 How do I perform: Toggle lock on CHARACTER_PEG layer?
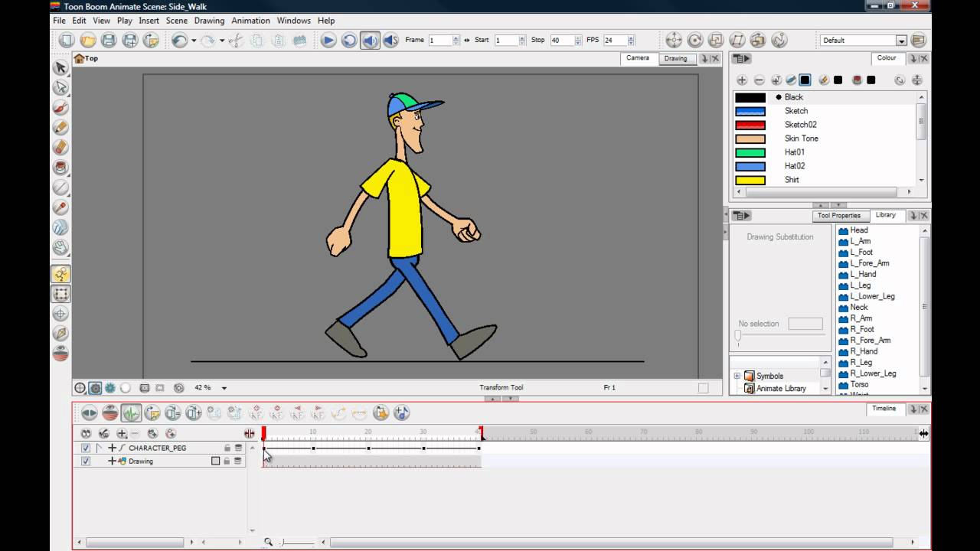point(227,448)
